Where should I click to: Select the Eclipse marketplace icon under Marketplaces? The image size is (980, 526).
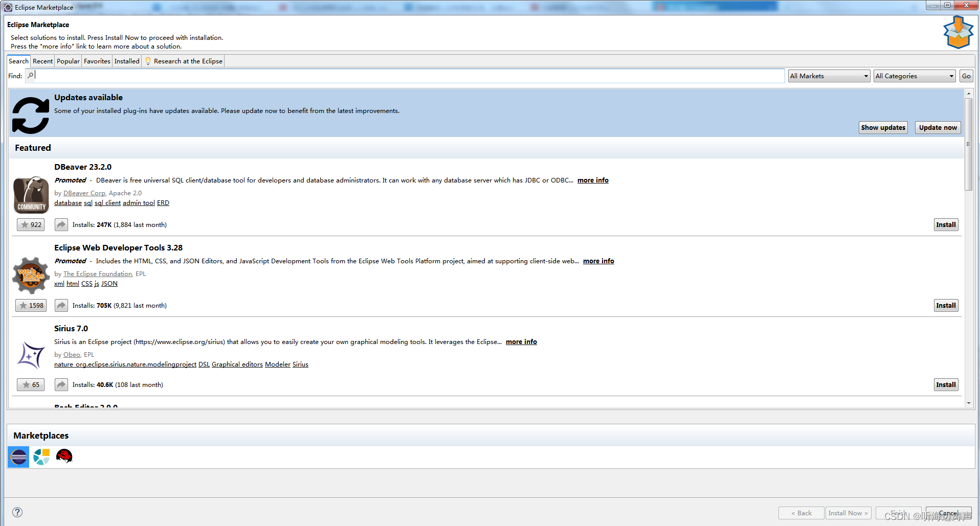pos(18,456)
